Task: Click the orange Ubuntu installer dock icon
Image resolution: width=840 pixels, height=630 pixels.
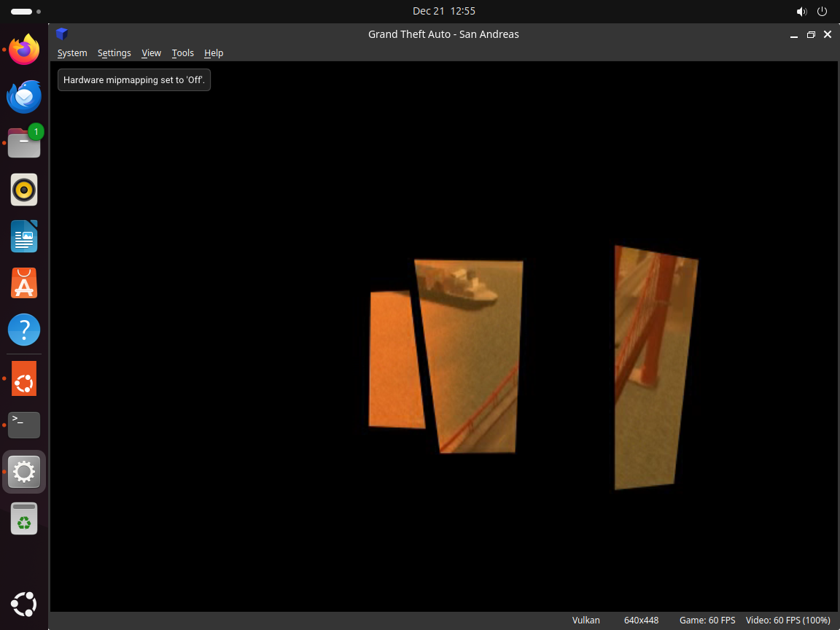Action: [24, 378]
